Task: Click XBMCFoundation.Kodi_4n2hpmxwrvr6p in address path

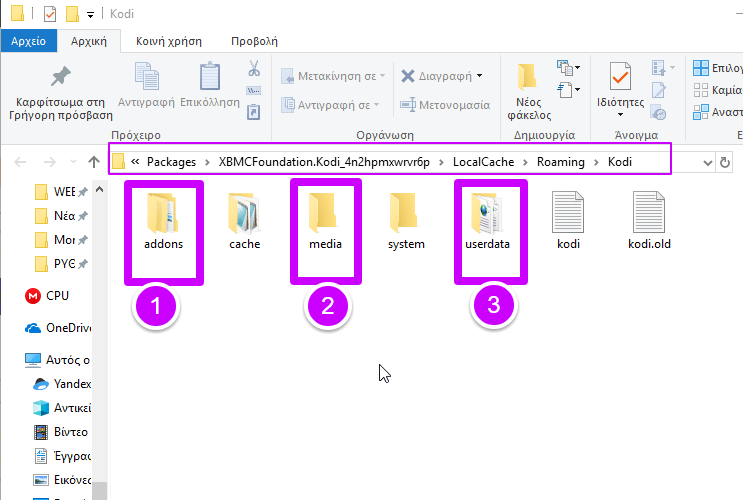Action: [x=324, y=162]
